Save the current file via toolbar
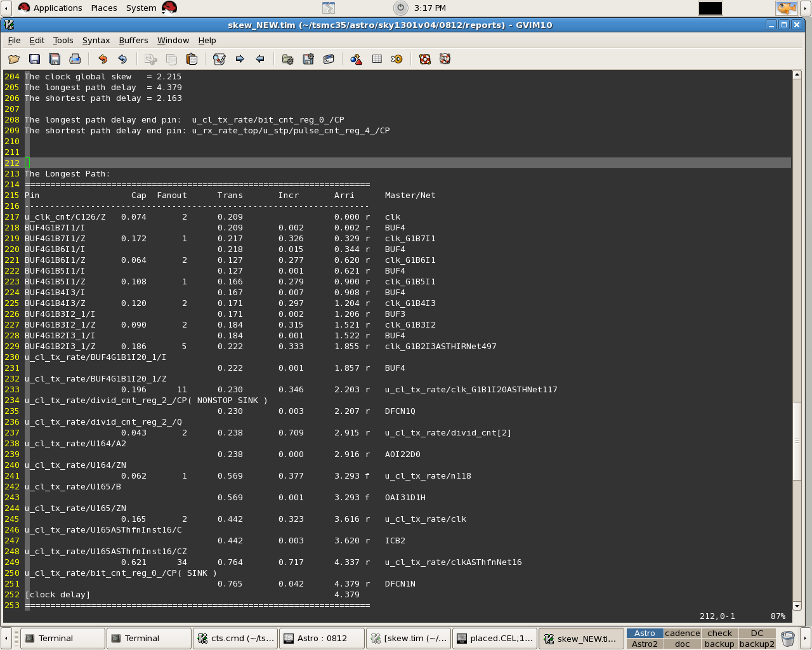Image resolution: width=812 pixels, height=650 pixels. (x=34, y=59)
